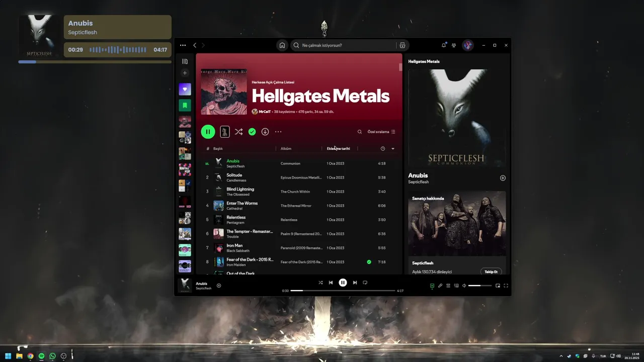644x362 pixels.
Task: Collapse the library sidebar icon
Action: pos(185,61)
